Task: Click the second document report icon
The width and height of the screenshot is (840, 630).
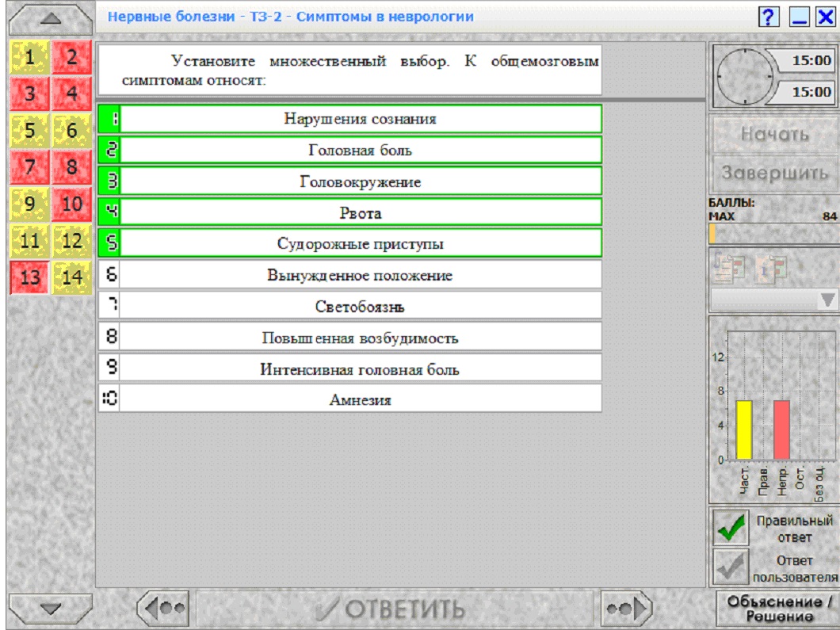Action: pos(771,267)
